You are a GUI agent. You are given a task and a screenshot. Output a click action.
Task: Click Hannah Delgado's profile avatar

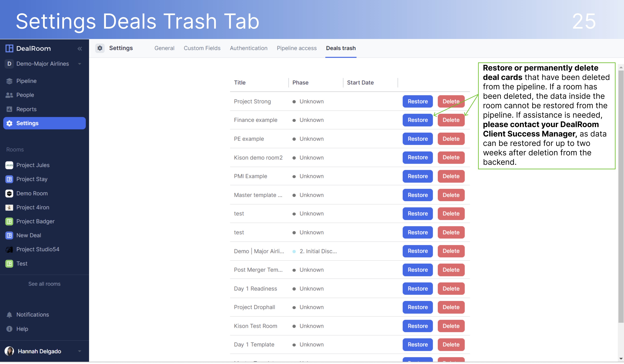[9, 351]
